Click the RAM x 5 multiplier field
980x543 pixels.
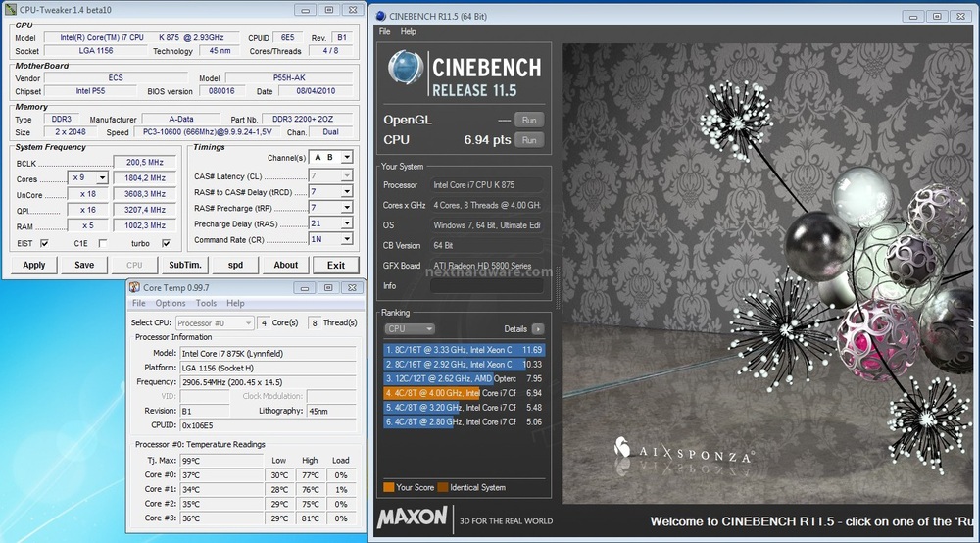click(87, 225)
